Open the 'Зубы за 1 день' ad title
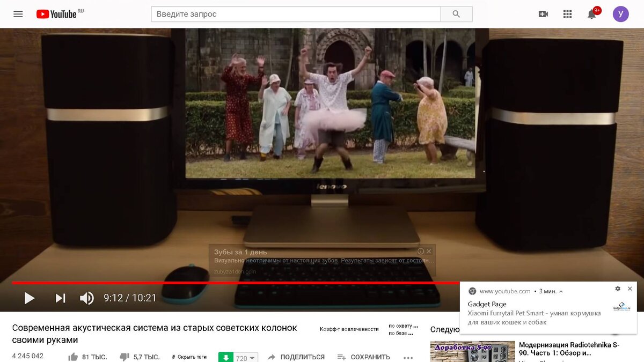Viewport: 644px width, 362px height. pyautogui.click(x=240, y=252)
